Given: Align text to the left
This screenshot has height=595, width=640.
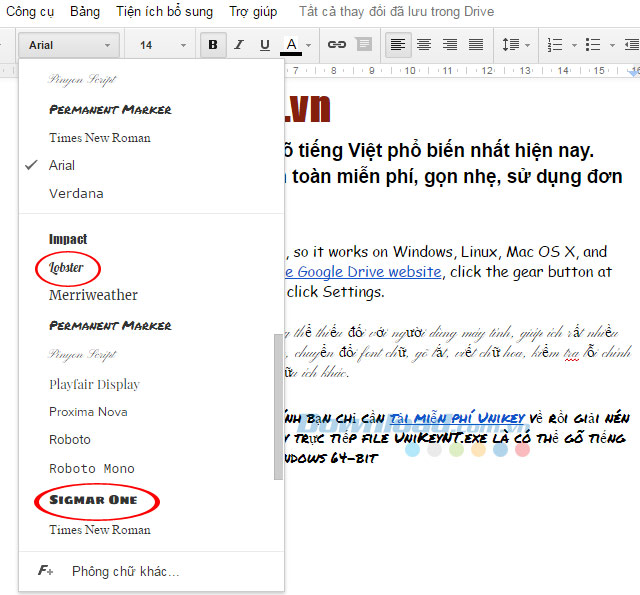Looking at the screenshot, I should [x=398, y=45].
